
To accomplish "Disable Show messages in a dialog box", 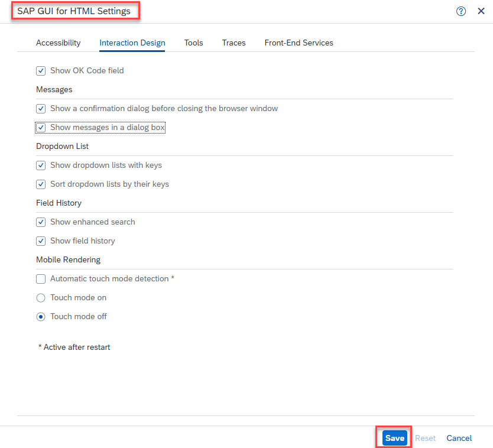I will point(41,128).
